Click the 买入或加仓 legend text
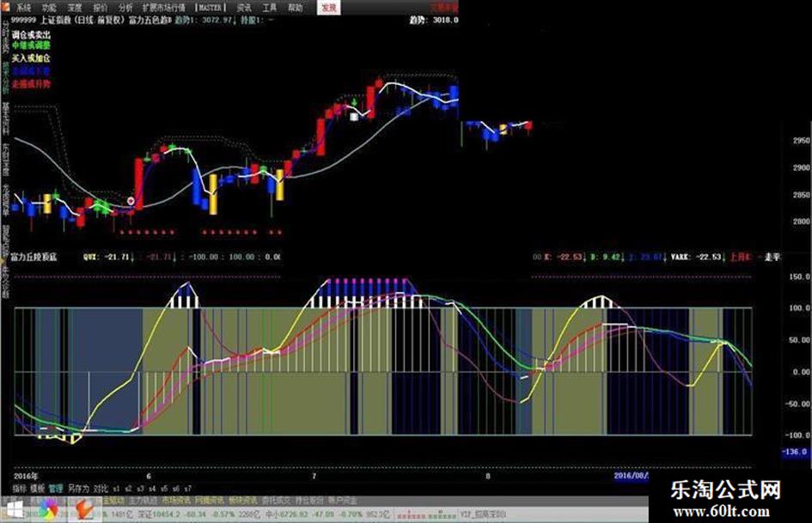 (x=31, y=58)
